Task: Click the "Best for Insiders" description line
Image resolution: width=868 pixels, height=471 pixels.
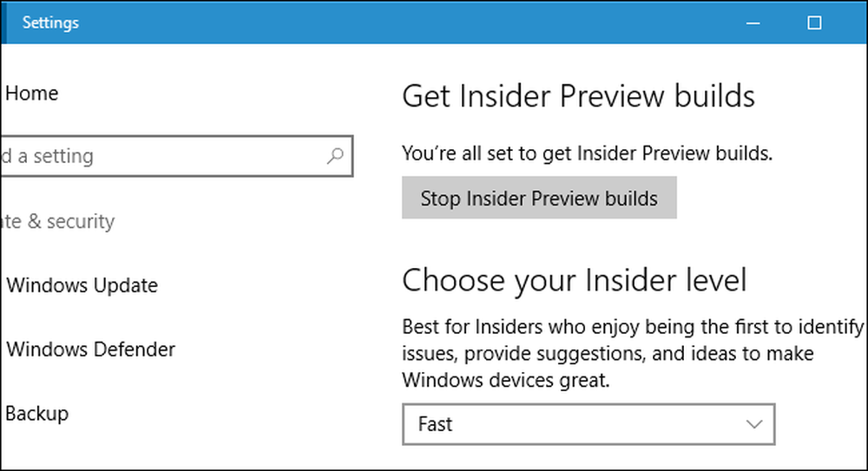Action: 633,327
